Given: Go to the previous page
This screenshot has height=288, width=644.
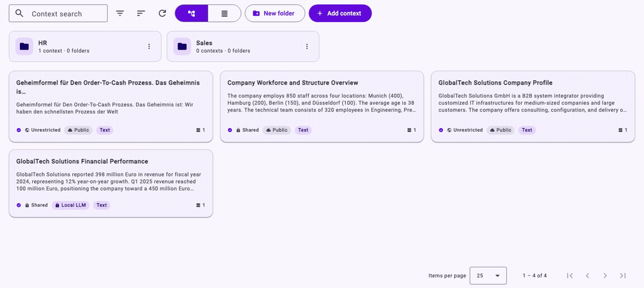Looking at the screenshot, I should (x=587, y=276).
